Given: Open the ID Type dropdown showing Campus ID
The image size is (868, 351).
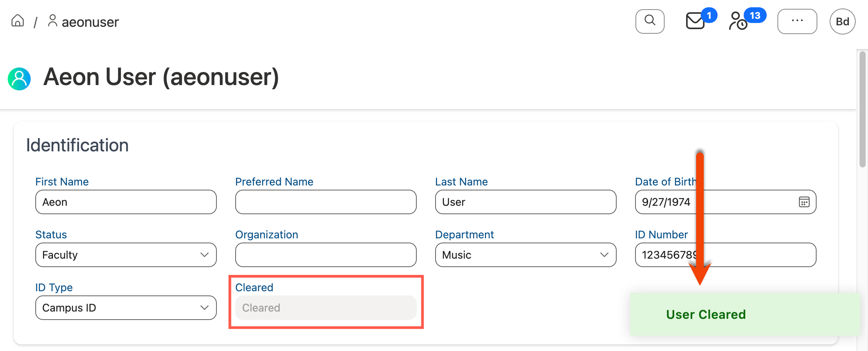Looking at the screenshot, I should tap(125, 307).
